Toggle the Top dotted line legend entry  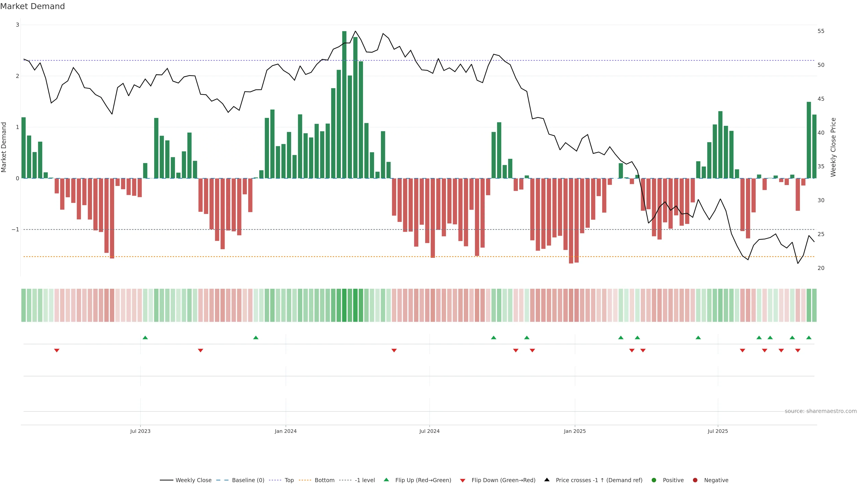(289, 480)
